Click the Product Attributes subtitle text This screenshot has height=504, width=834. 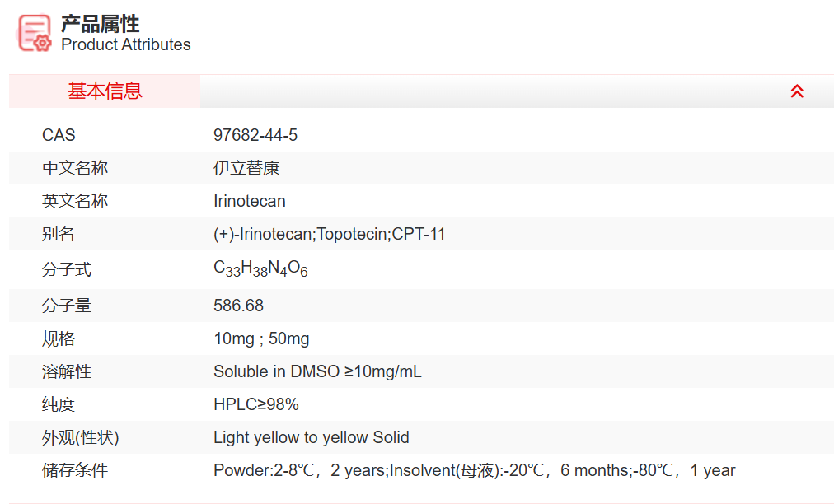click(126, 44)
